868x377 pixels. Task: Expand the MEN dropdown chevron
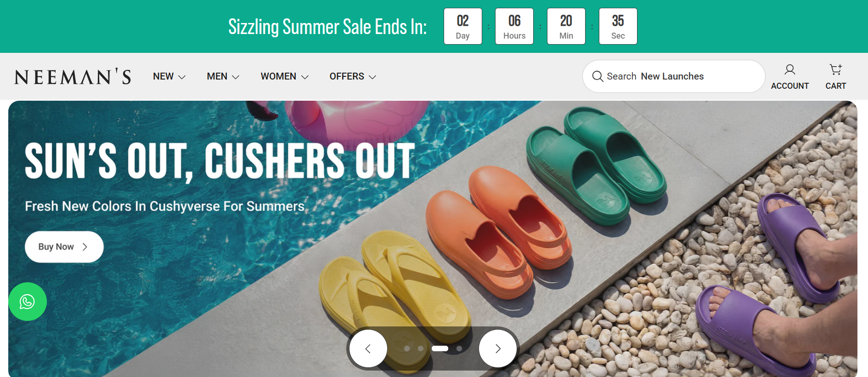tap(236, 77)
